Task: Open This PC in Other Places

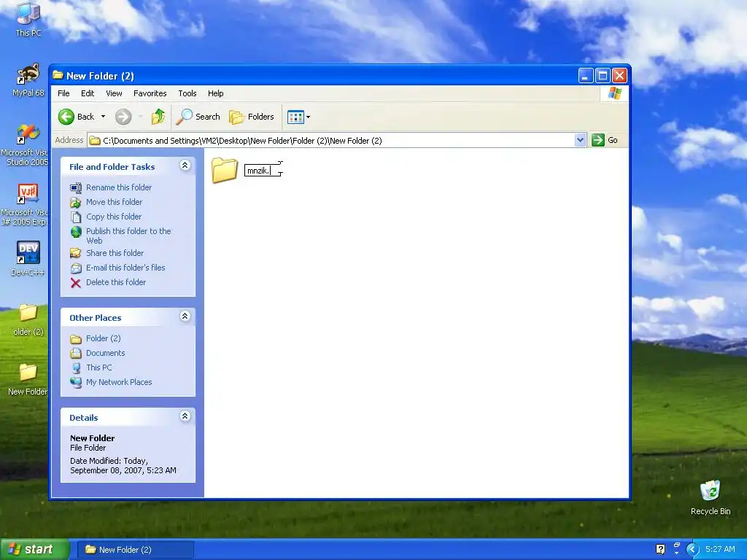Action: pos(98,367)
